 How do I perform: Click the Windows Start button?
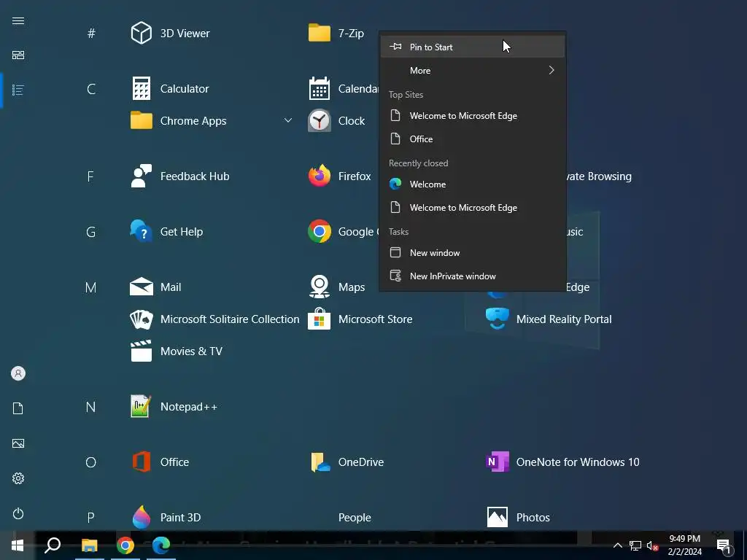[18, 545]
